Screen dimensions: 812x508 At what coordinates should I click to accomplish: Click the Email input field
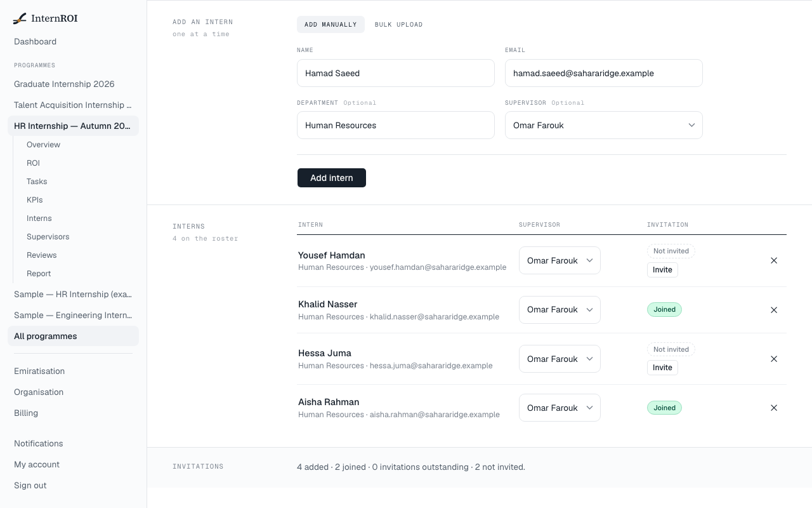[603, 73]
